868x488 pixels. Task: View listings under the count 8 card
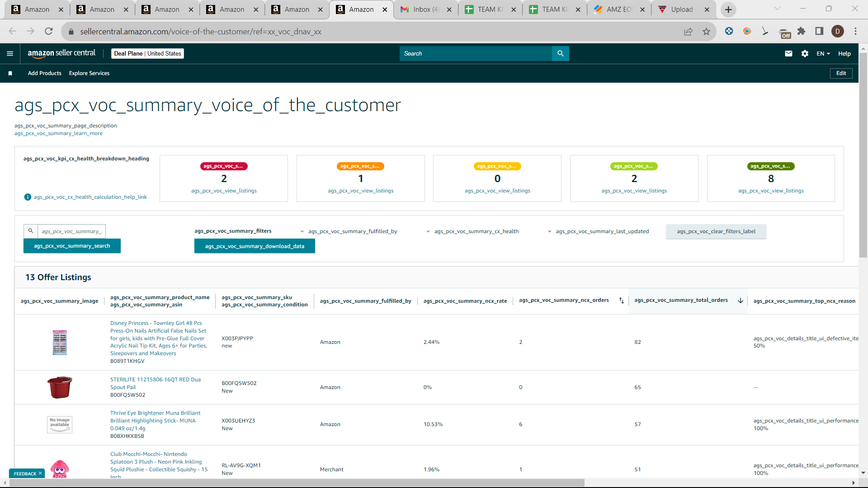pos(771,191)
